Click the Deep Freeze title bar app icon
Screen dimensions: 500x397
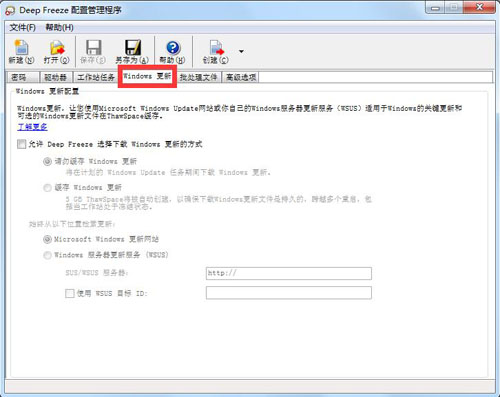10,10
